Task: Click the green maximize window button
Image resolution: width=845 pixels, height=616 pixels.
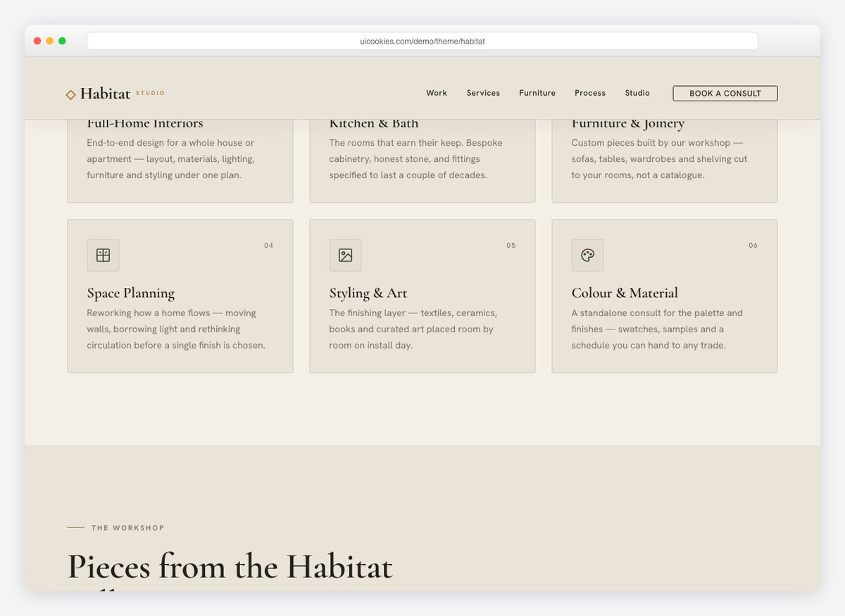Action: [x=62, y=41]
